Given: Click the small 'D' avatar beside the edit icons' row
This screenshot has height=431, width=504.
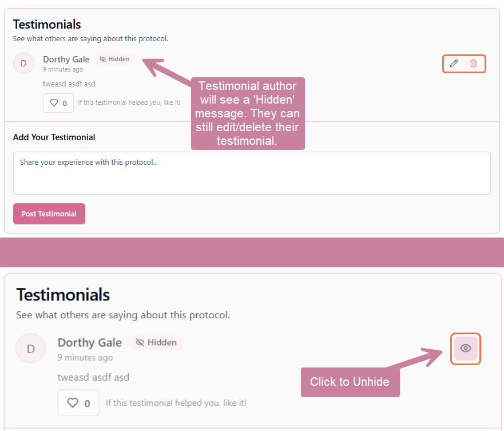Looking at the screenshot, I should pyautogui.click(x=23, y=64).
